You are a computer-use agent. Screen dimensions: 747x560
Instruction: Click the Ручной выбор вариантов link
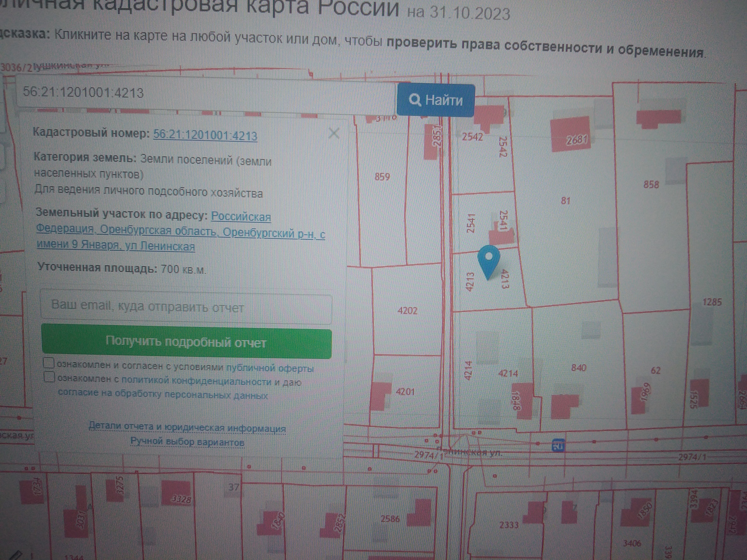tap(187, 442)
